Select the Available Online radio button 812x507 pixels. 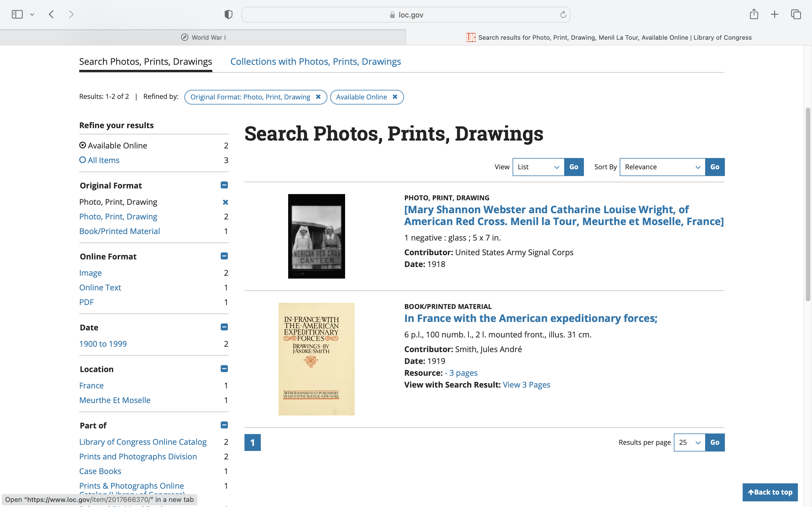pos(83,145)
